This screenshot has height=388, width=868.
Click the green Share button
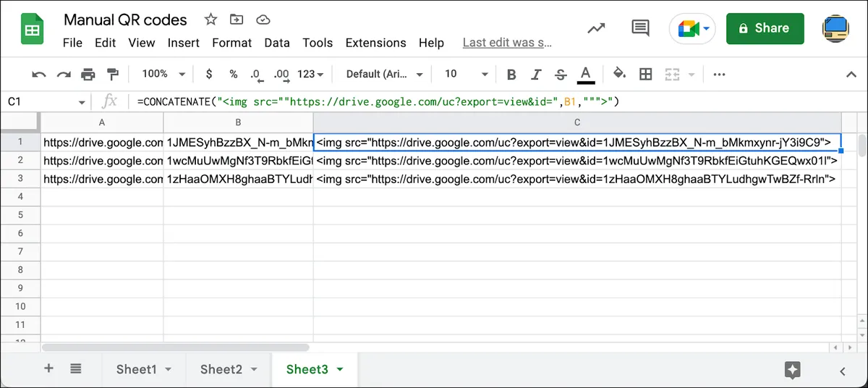coord(765,28)
